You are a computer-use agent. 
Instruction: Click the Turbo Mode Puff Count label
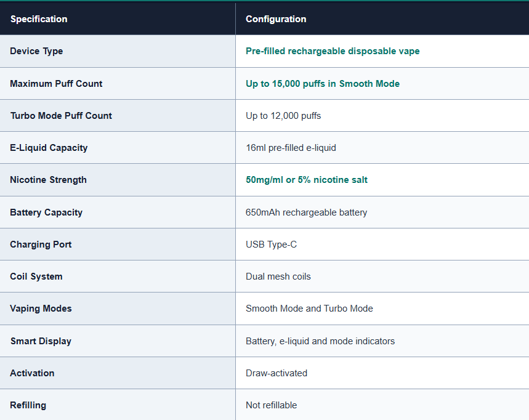pyautogui.click(x=61, y=116)
